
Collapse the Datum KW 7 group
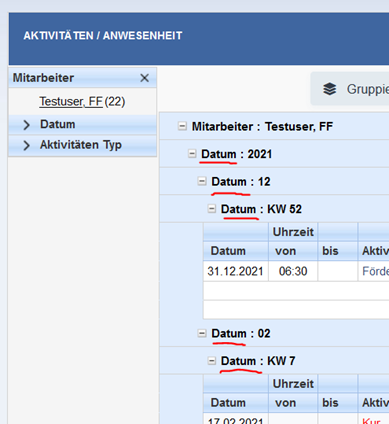click(212, 361)
